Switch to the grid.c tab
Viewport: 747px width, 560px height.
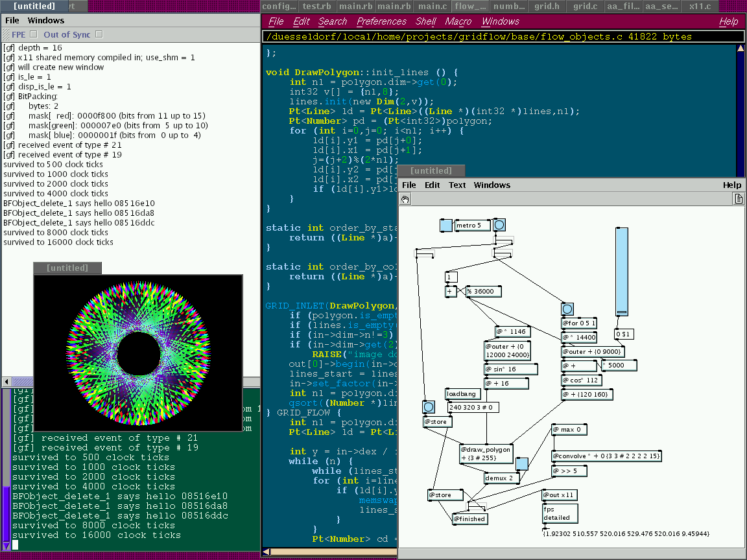(x=585, y=6)
